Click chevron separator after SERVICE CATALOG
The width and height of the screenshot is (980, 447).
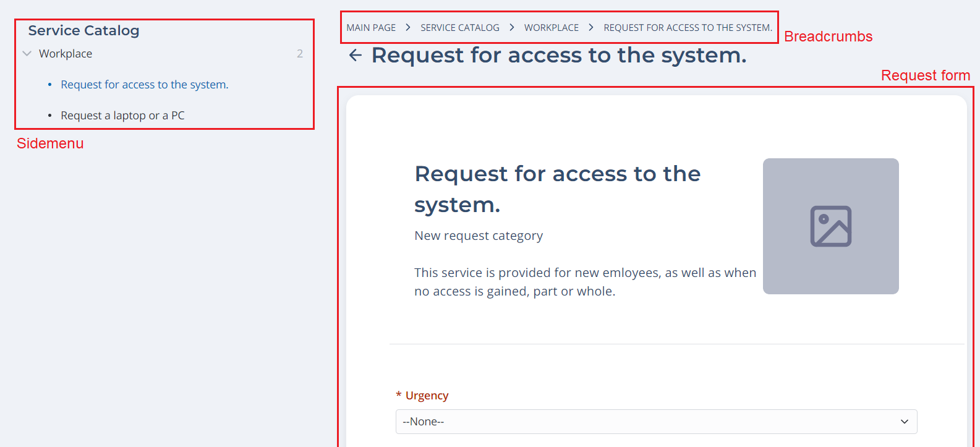coord(512,28)
